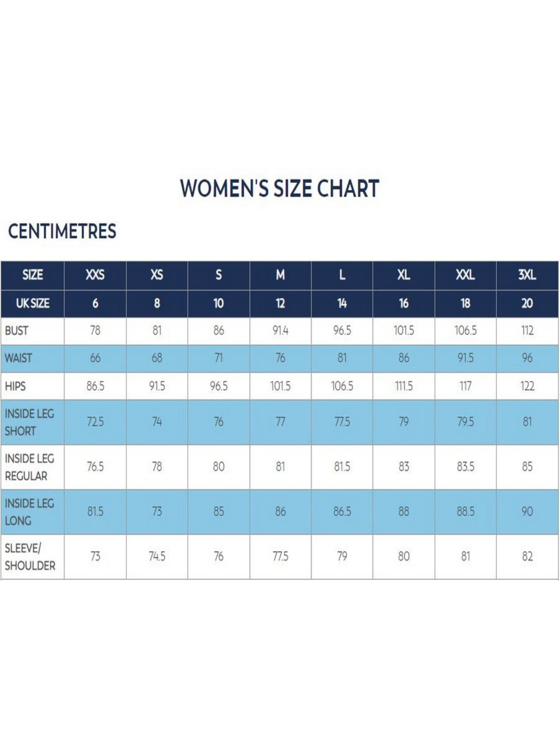Click the waist value 66 cell
This screenshot has height=749, width=560.
[x=95, y=358]
